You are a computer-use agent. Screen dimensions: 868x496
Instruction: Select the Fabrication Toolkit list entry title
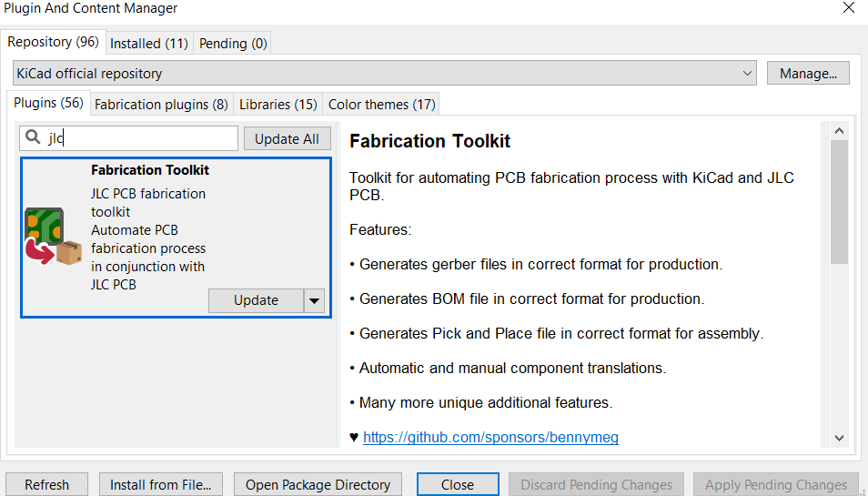tap(150, 170)
